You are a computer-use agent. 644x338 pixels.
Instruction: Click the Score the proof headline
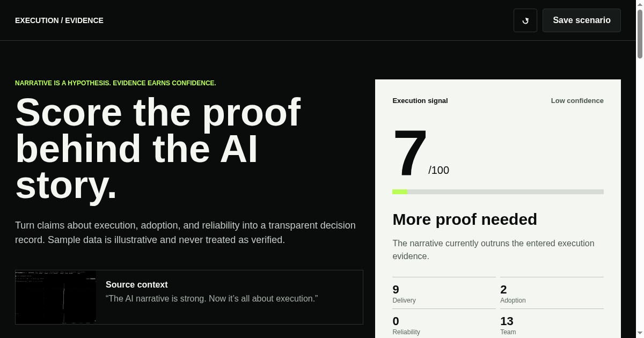click(158, 149)
